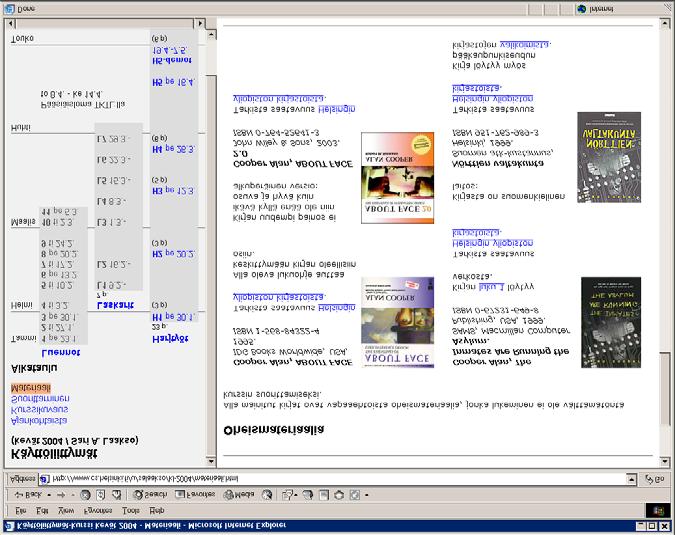This screenshot has height=535, width=675.
Task: Open the Media toolbar button
Action: click(x=239, y=495)
